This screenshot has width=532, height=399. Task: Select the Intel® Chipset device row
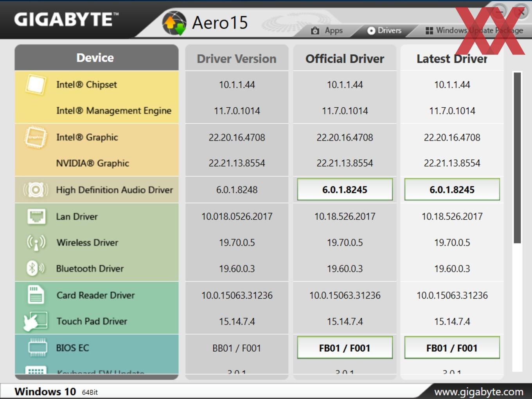[96, 84]
